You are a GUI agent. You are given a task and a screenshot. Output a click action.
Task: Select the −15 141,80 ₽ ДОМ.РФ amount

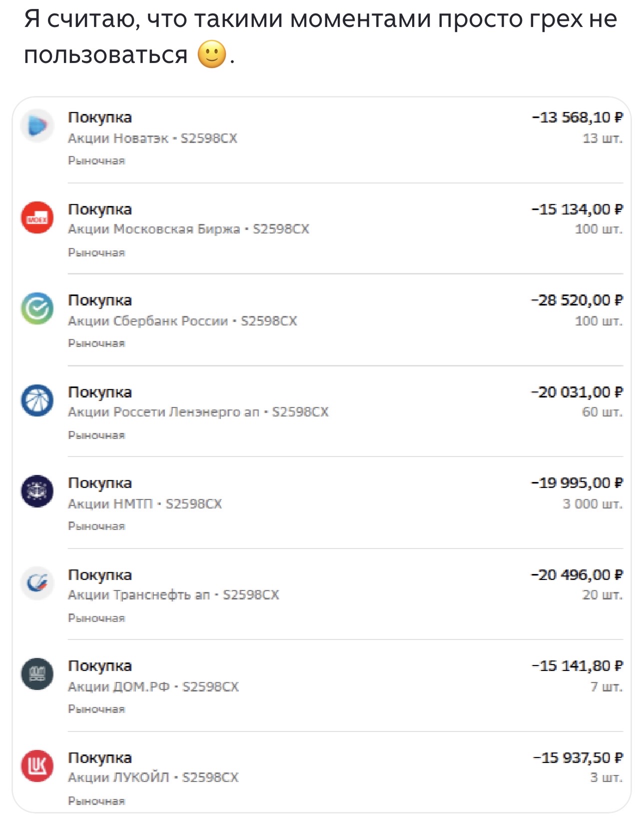(578, 666)
